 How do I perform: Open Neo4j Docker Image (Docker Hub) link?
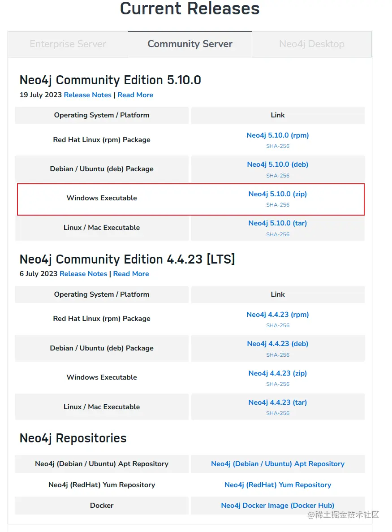[x=278, y=506]
